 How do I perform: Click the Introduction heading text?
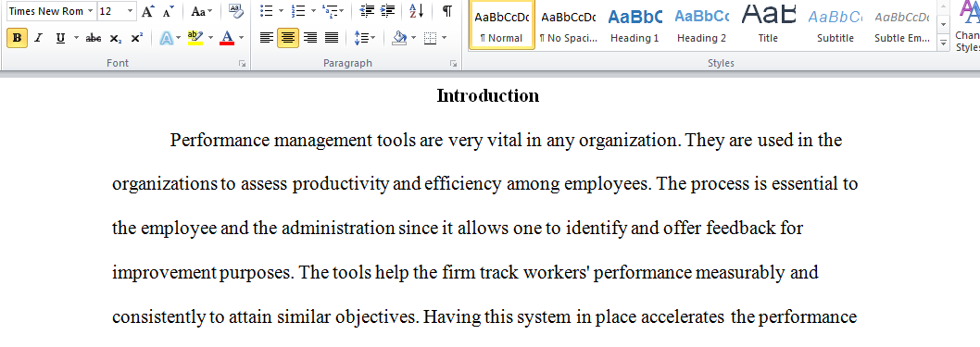487,95
